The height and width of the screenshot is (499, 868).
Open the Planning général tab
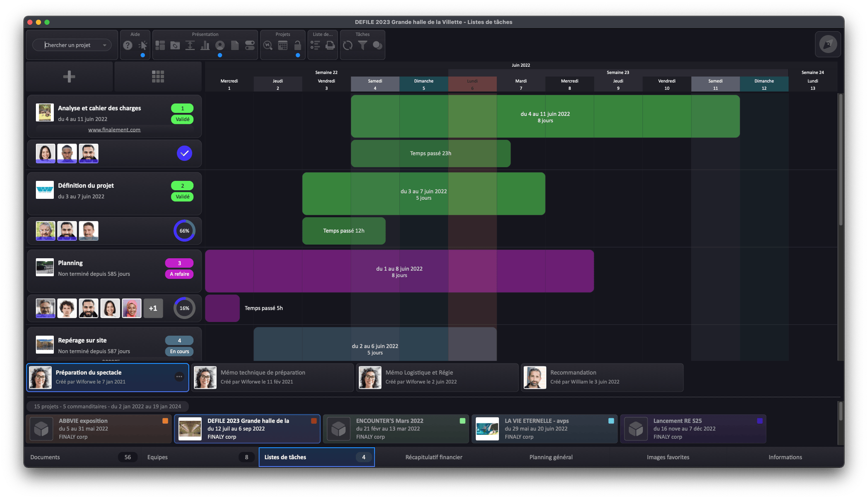(551, 457)
